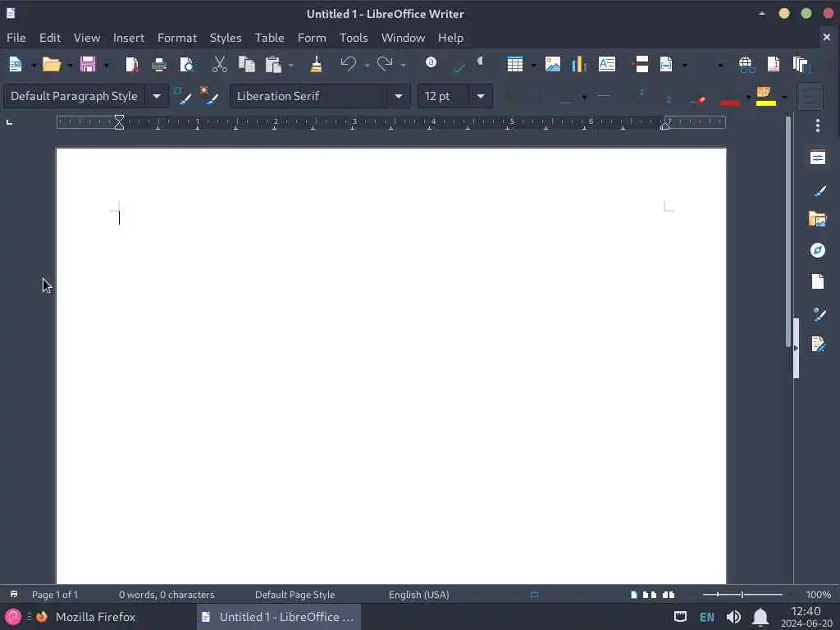This screenshot has width=840, height=630.
Task: Open the sidebar Page deck
Action: pyautogui.click(x=818, y=281)
